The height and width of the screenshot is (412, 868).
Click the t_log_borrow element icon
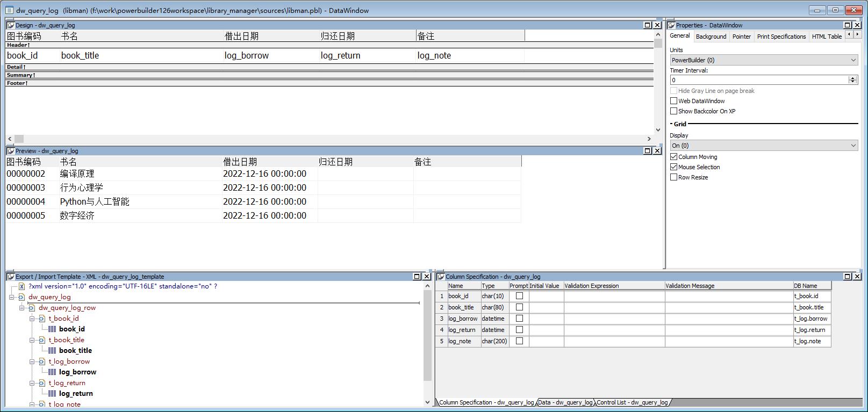pos(42,362)
